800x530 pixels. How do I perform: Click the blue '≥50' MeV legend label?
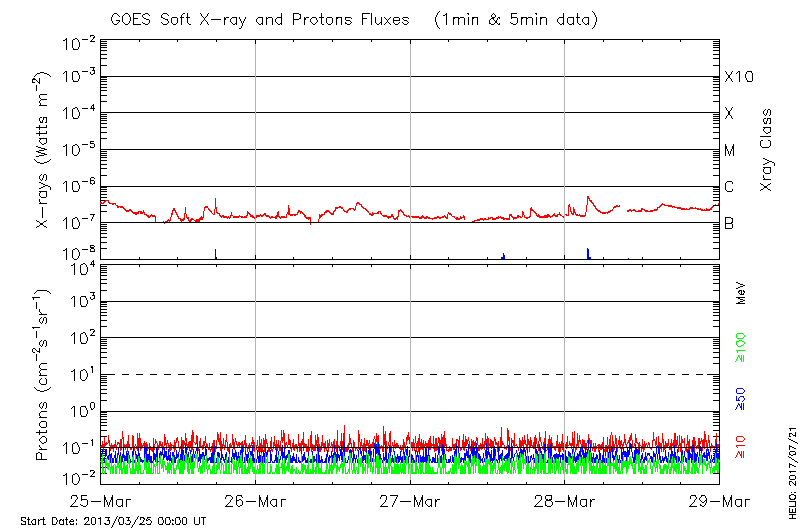pyautogui.click(x=741, y=397)
